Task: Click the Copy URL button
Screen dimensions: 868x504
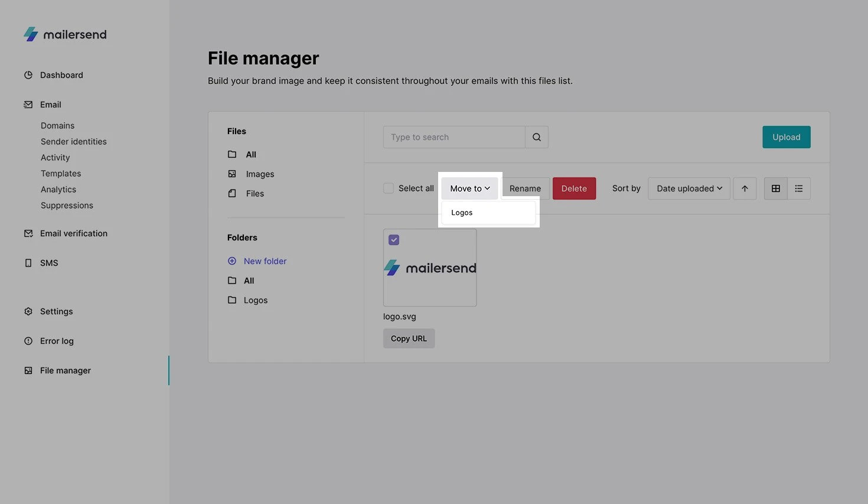Action: tap(409, 339)
